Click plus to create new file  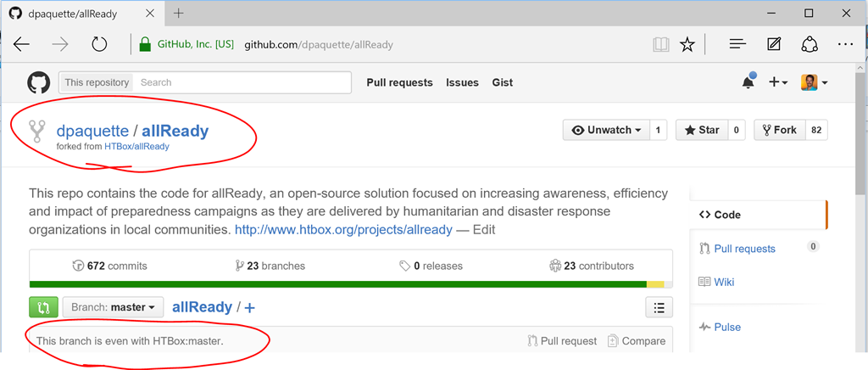(250, 308)
